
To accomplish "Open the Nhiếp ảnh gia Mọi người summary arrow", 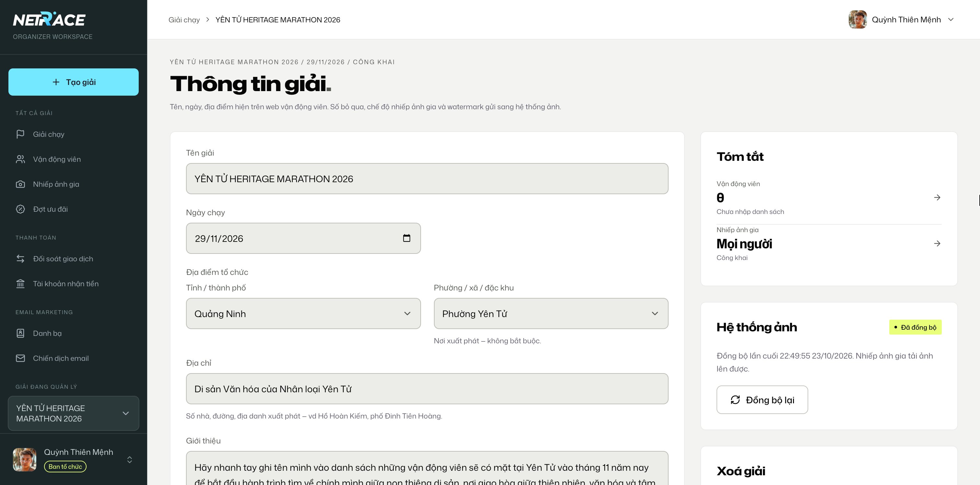I will point(937,243).
